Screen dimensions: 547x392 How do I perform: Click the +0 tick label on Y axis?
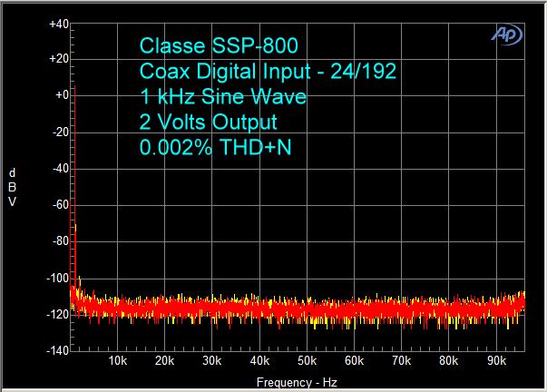(x=62, y=96)
